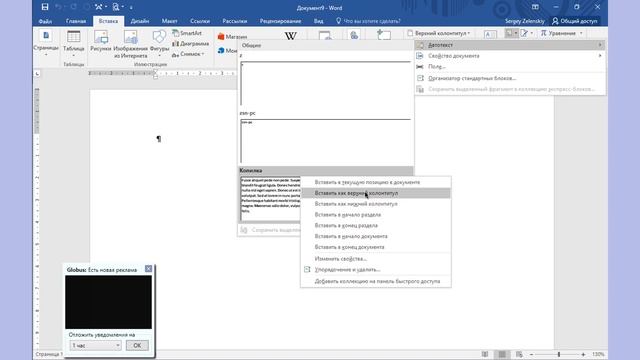The height and width of the screenshot is (360, 640).
Task: Open the customize quick access toolbar arrow
Action: [x=131, y=7]
